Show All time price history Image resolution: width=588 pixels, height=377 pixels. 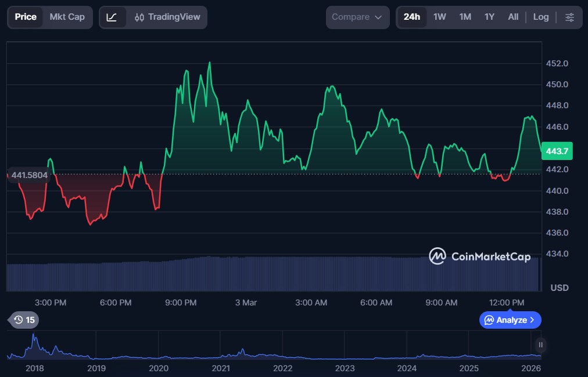point(513,17)
